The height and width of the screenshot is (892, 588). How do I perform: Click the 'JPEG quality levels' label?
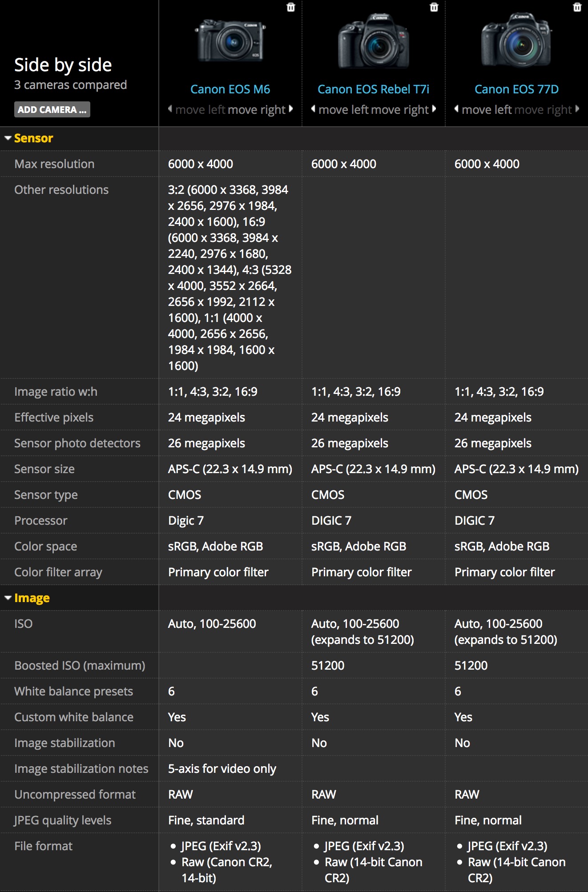tap(63, 820)
